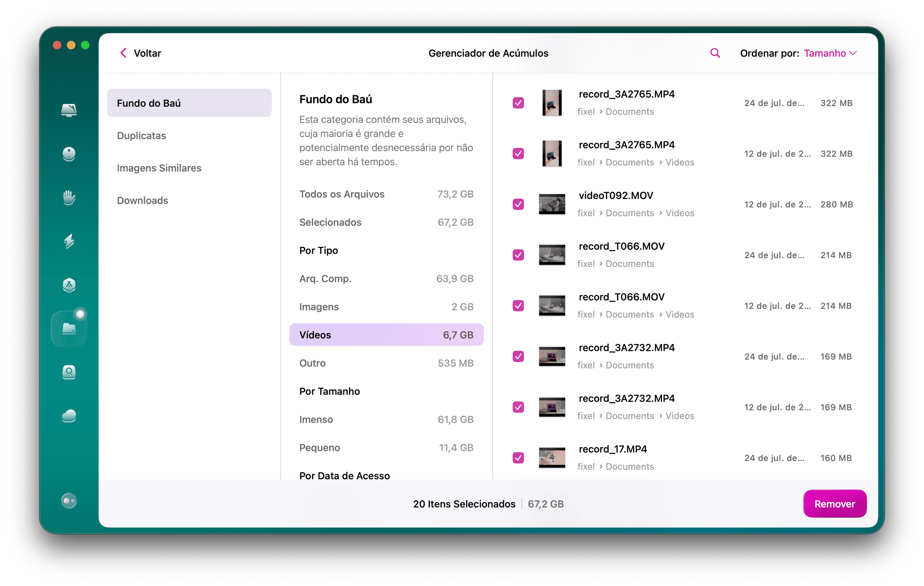Select the antivirus icon in sidebar

pos(69,286)
